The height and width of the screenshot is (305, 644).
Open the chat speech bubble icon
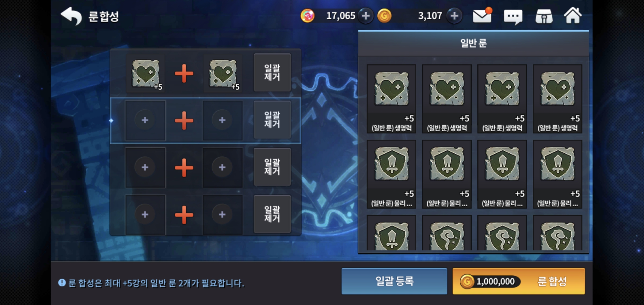pyautogui.click(x=513, y=17)
